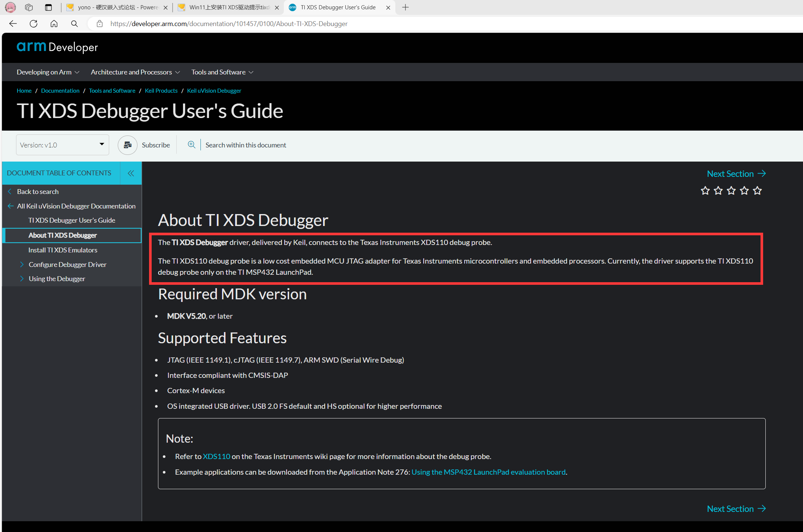
Task: Click the site lock info icon
Action: tap(99, 24)
